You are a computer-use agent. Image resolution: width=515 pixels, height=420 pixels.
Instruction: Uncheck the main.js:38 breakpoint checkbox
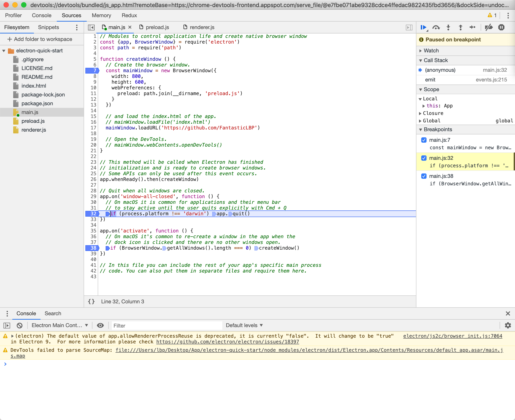click(424, 176)
